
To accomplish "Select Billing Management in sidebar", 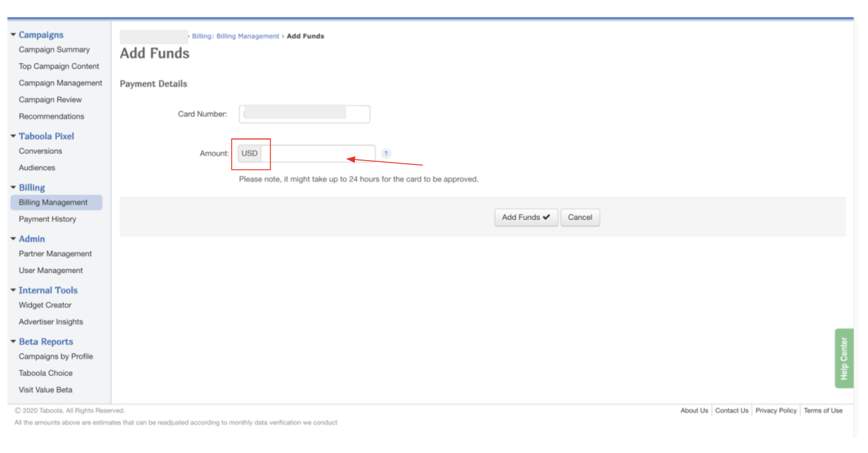I will click(x=56, y=202).
